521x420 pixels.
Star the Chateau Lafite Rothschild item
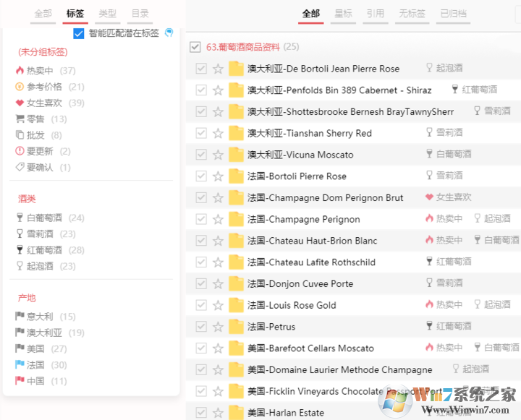pos(218,262)
